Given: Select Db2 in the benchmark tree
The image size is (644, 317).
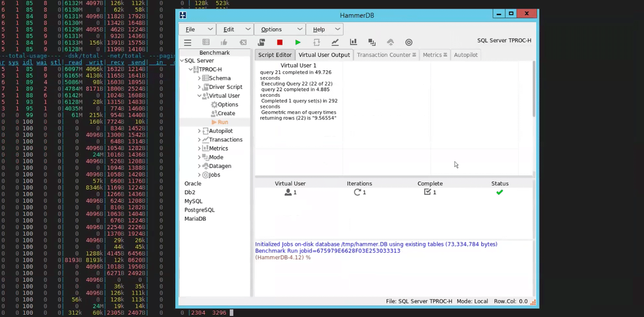Looking at the screenshot, I should 190,192.
